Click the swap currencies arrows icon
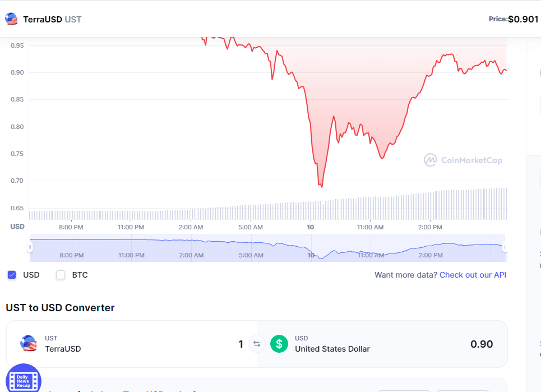This screenshot has height=392, width=541. pos(257,344)
